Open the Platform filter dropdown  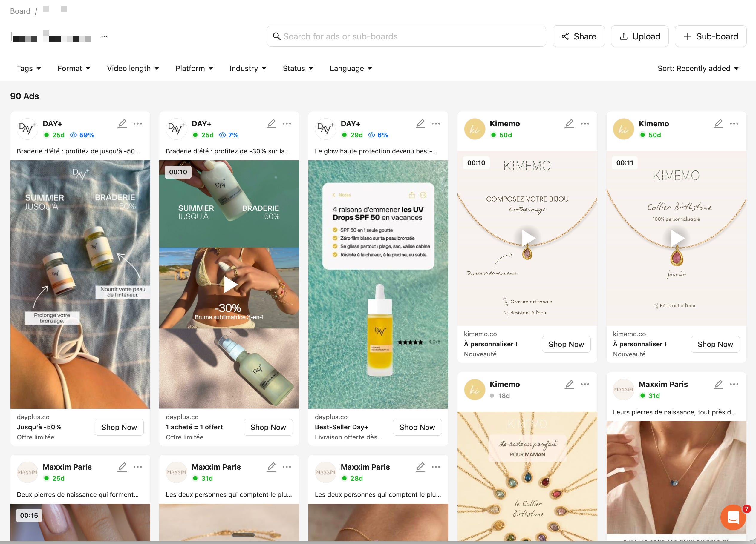click(x=194, y=68)
